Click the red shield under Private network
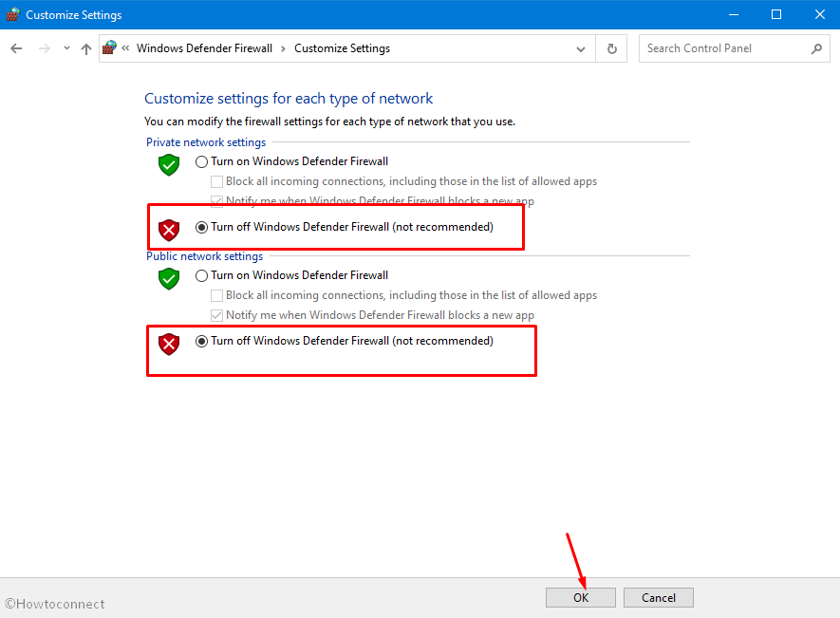Viewport: 840px width, 618px height. (169, 230)
